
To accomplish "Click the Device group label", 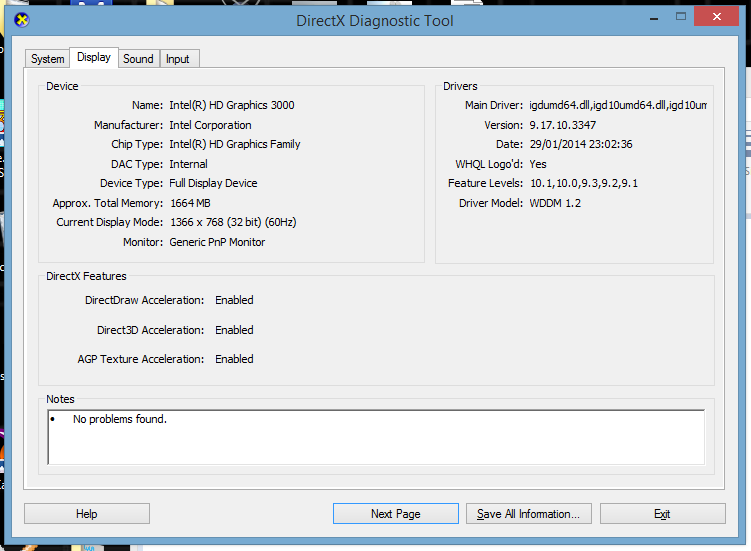I will [x=62, y=86].
